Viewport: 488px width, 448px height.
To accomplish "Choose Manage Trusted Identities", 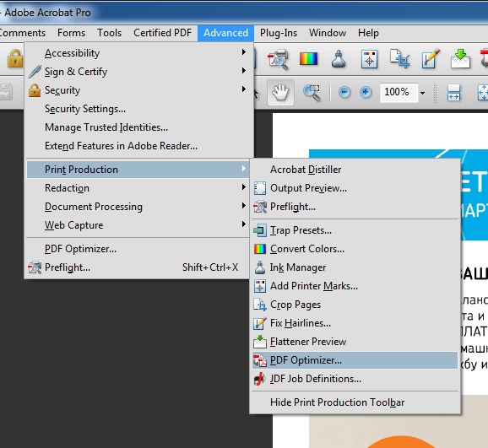I will pyautogui.click(x=138, y=127).
